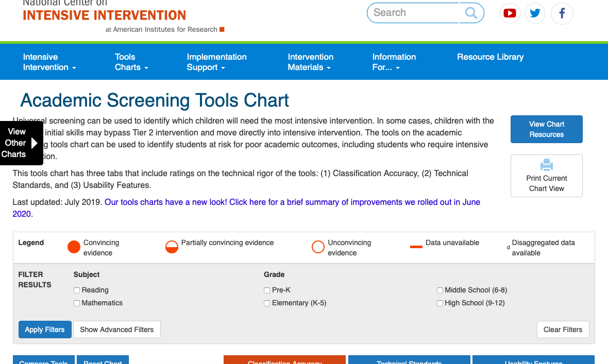Viewport: 608px width, 364px height.
Task: Open the Resource Library page
Action: click(490, 57)
